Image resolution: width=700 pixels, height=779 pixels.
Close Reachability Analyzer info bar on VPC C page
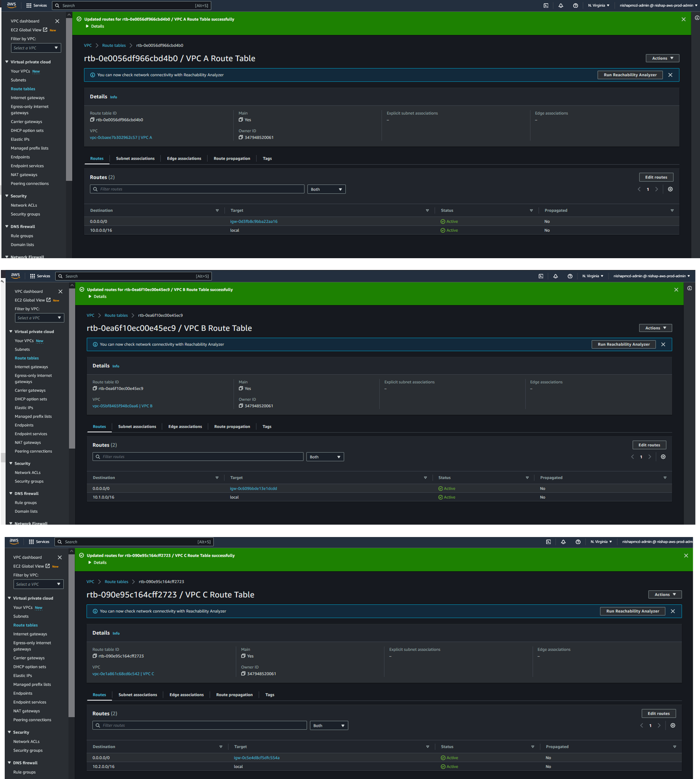pos(673,611)
